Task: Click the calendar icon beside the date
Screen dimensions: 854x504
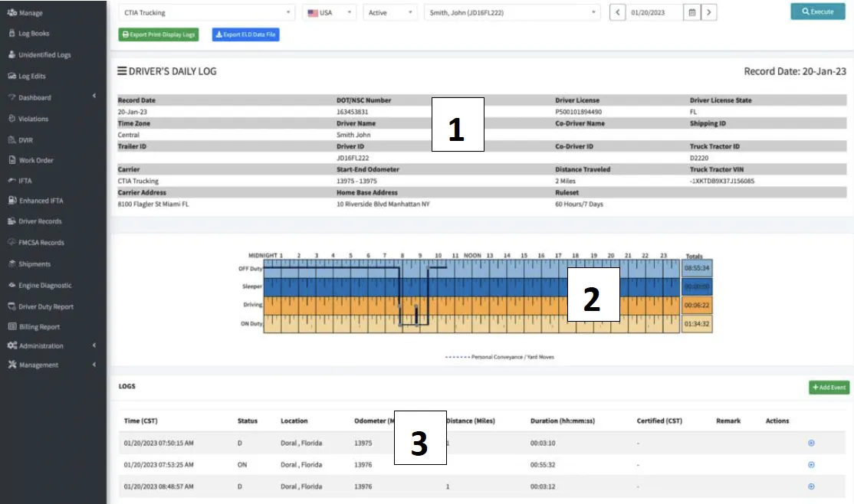Action: click(692, 12)
